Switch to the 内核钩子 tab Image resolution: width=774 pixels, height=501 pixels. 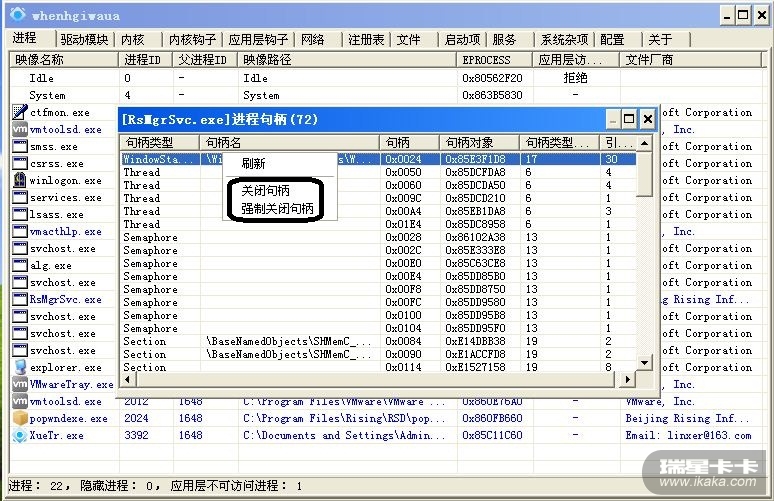click(193, 39)
